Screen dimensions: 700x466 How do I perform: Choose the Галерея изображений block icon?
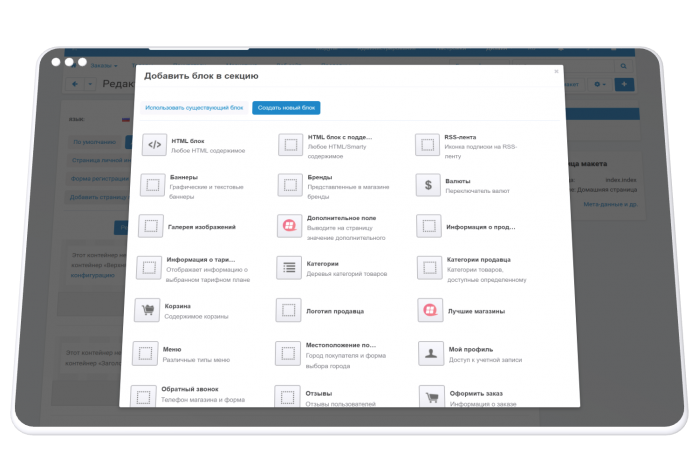pos(151,226)
